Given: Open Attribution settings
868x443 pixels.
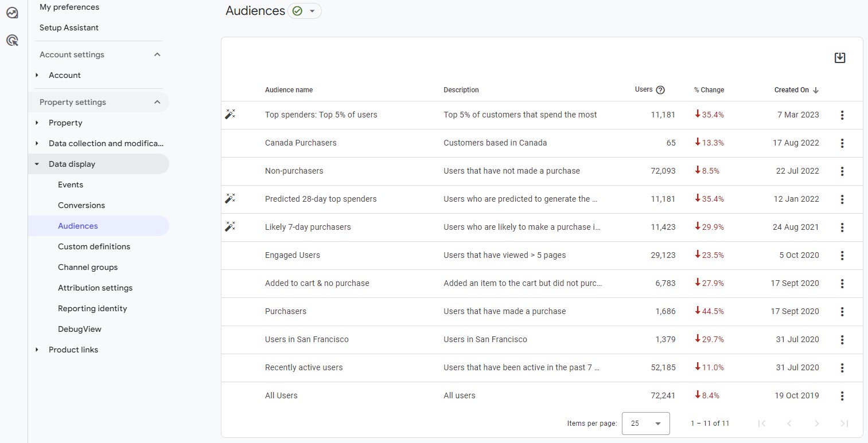Looking at the screenshot, I should tap(95, 288).
